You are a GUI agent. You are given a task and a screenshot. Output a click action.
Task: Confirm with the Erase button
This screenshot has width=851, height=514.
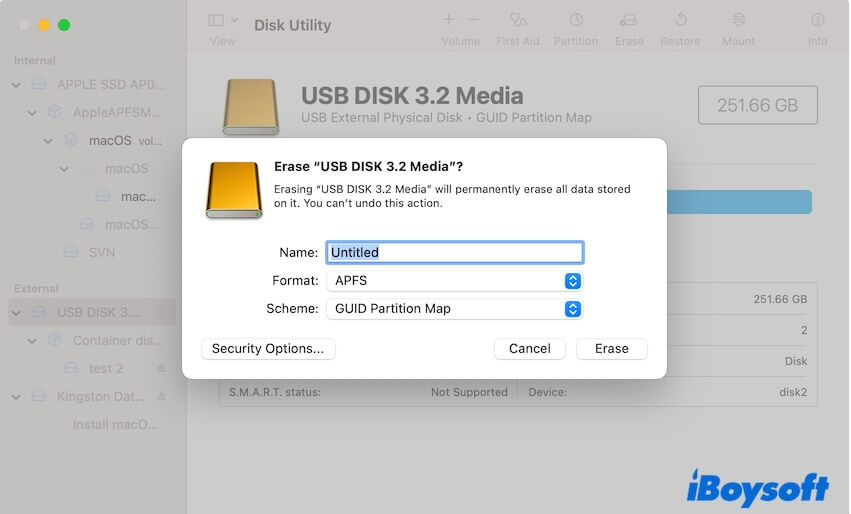611,349
